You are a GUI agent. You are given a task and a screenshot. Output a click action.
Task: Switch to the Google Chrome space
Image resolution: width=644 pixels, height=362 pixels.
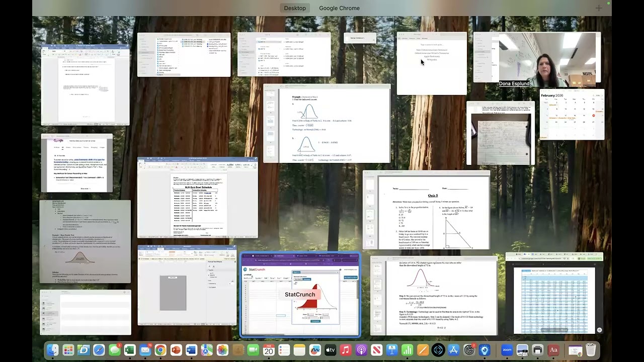coord(339,8)
